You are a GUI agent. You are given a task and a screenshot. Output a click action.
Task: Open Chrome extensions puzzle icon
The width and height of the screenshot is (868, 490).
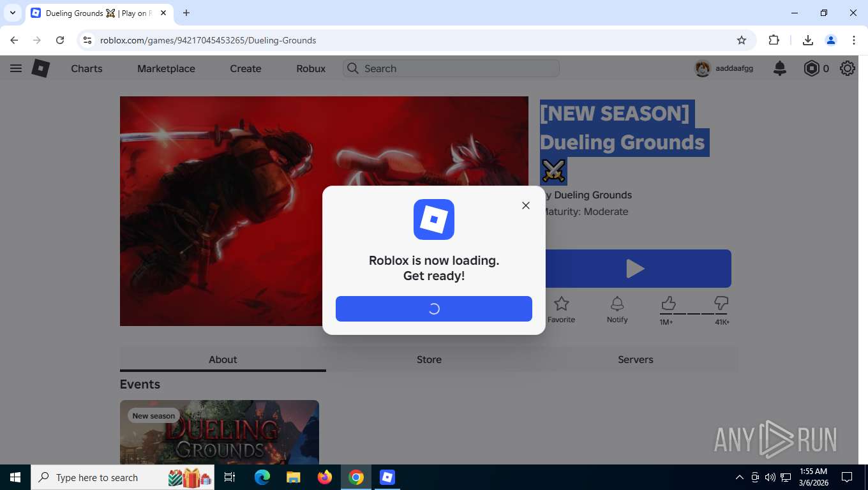click(774, 40)
